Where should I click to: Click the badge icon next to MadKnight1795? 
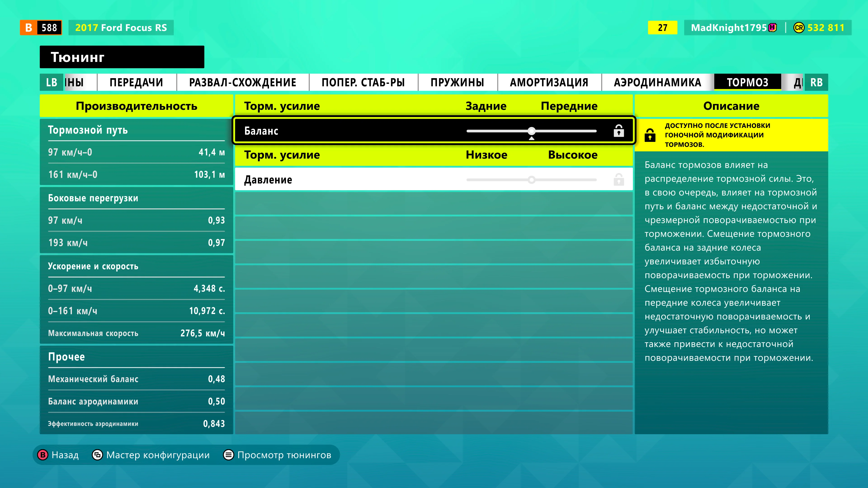pos(773,28)
